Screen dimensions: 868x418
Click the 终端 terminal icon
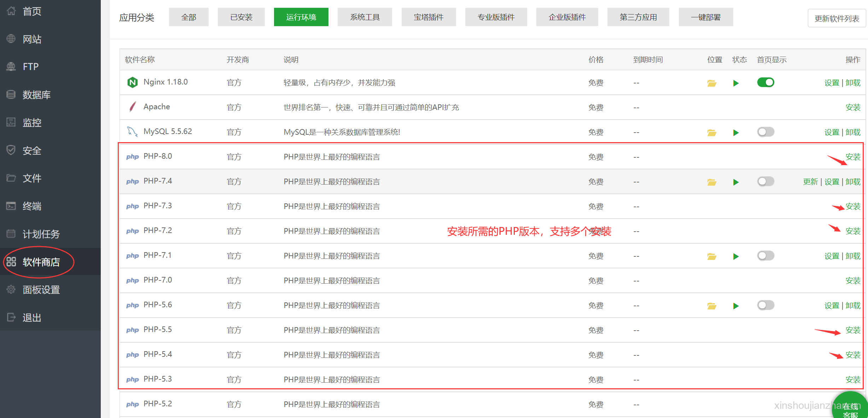(11, 206)
